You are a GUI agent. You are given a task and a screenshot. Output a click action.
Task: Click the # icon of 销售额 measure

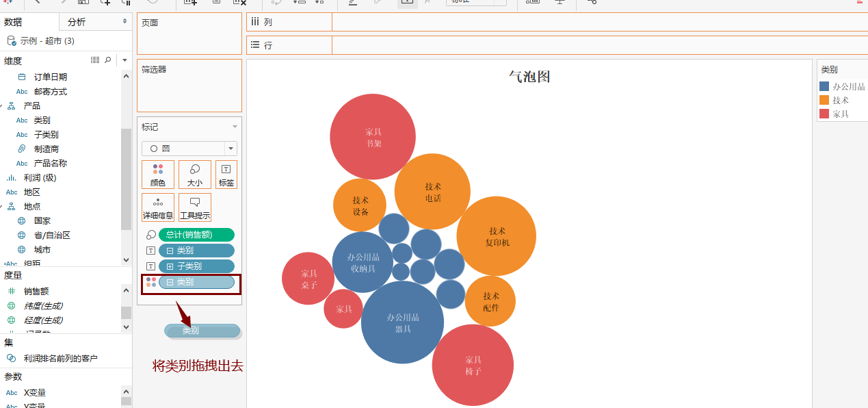click(11, 291)
